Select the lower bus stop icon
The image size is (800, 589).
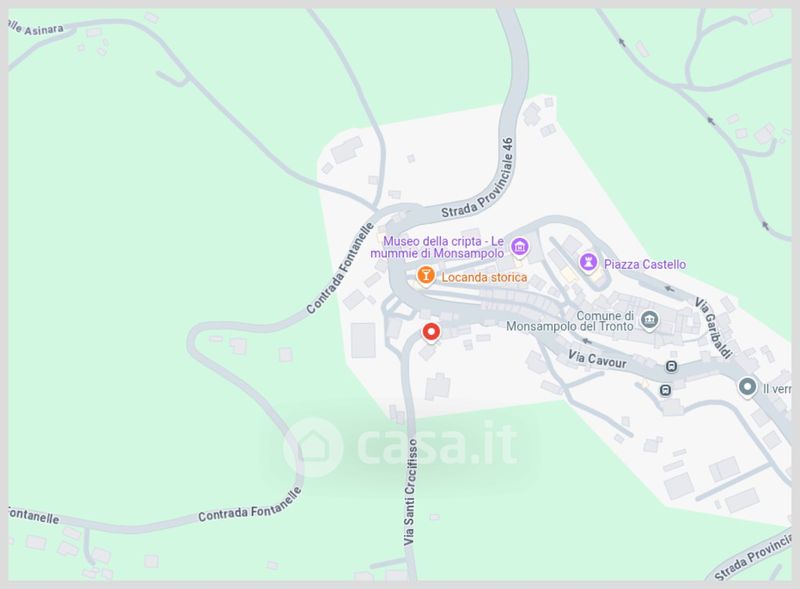665,390
